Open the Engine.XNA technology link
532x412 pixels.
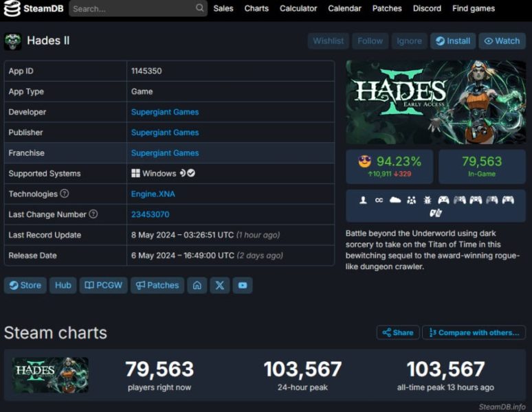pos(153,194)
